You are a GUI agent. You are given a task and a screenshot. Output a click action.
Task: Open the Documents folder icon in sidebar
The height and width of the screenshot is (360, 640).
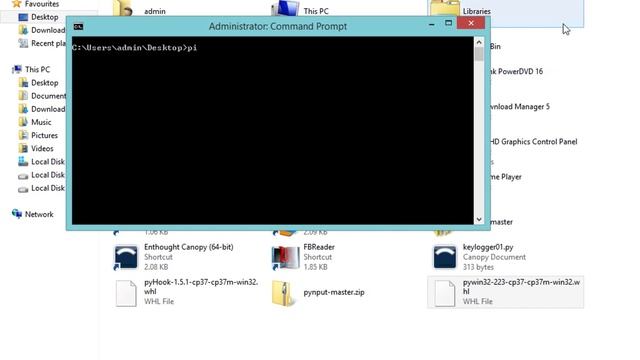point(23,96)
